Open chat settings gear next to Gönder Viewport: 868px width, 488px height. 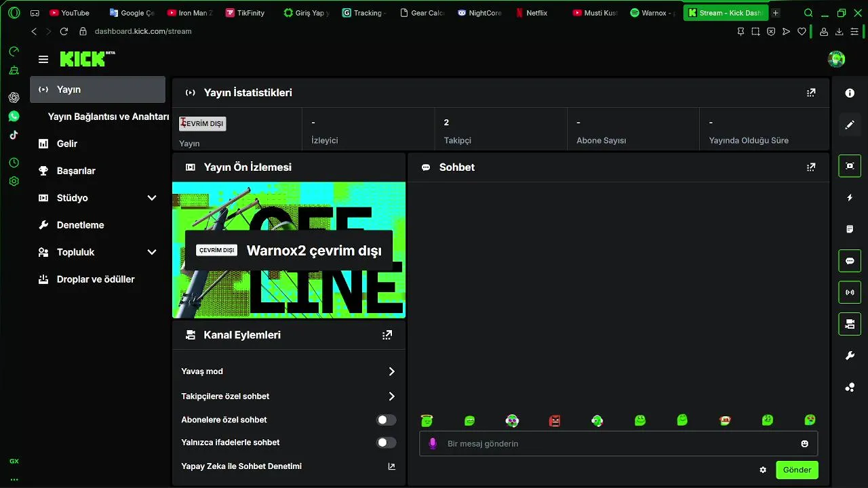click(x=763, y=470)
